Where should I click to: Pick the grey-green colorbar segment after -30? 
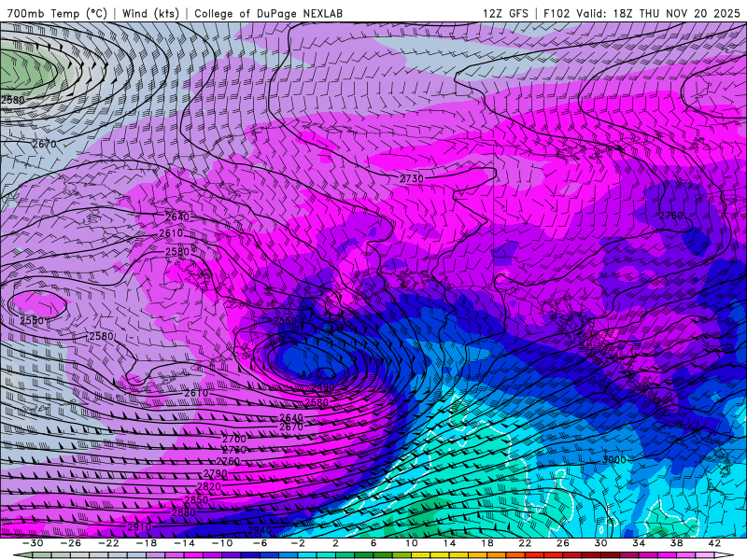point(42,555)
